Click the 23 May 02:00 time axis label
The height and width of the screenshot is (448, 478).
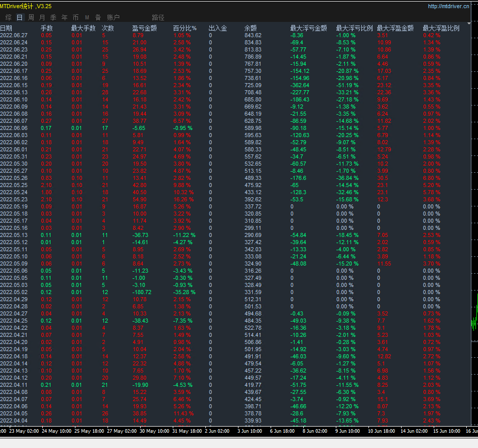24,431
